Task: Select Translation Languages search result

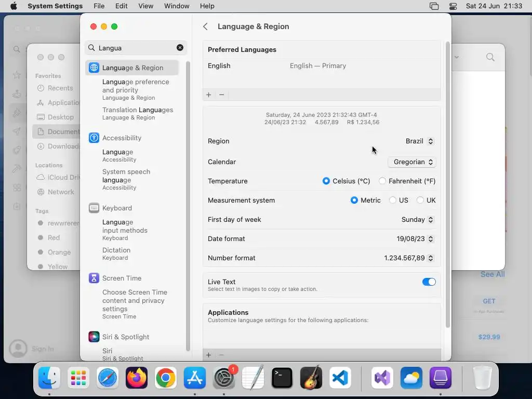Action: 137,113
